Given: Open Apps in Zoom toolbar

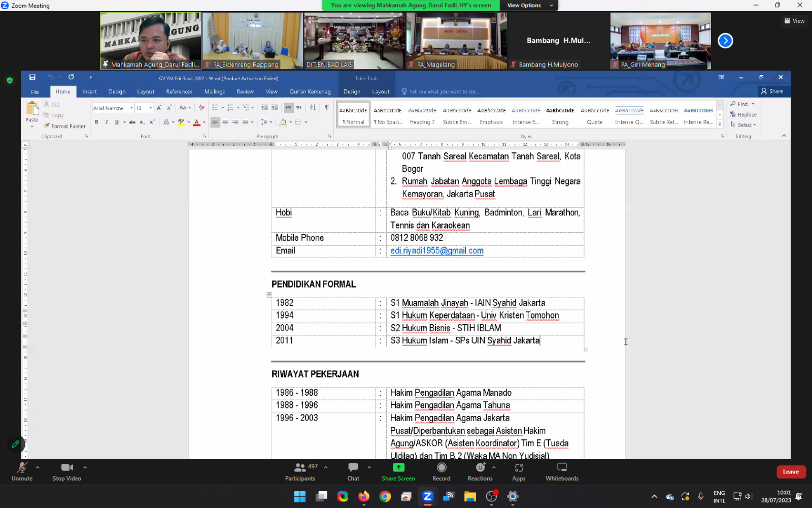Looking at the screenshot, I should click(x=519, y=472).
